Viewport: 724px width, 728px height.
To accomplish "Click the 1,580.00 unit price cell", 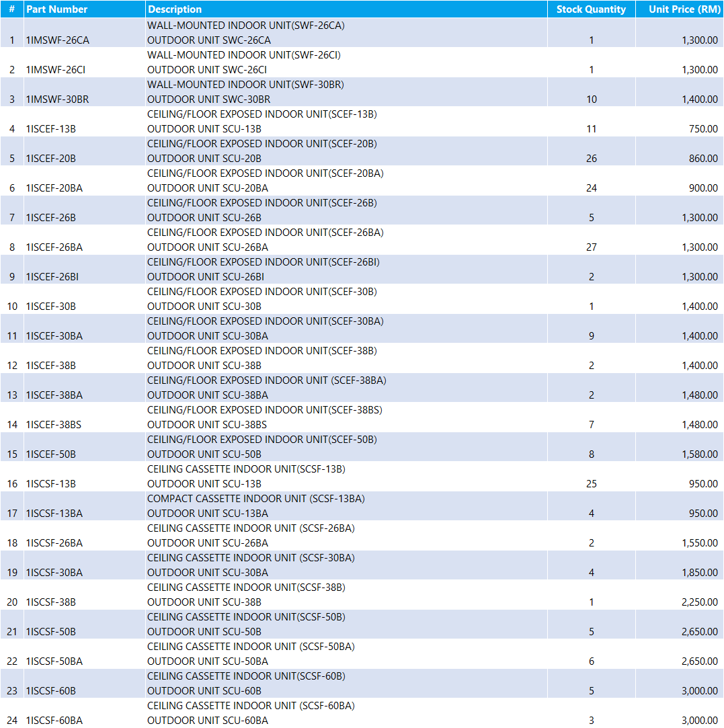I will point(699,454).
